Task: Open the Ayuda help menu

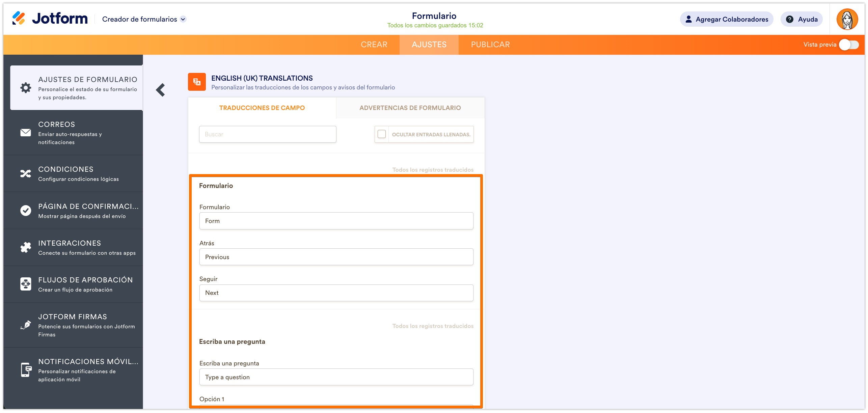Action: coord(802,19)
